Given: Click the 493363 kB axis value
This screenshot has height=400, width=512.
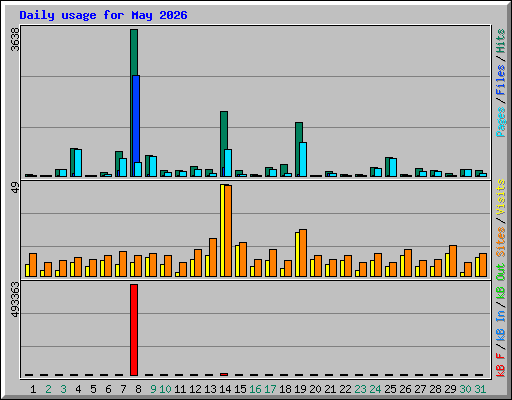Looking at the screenshot, I should [15, 299].
